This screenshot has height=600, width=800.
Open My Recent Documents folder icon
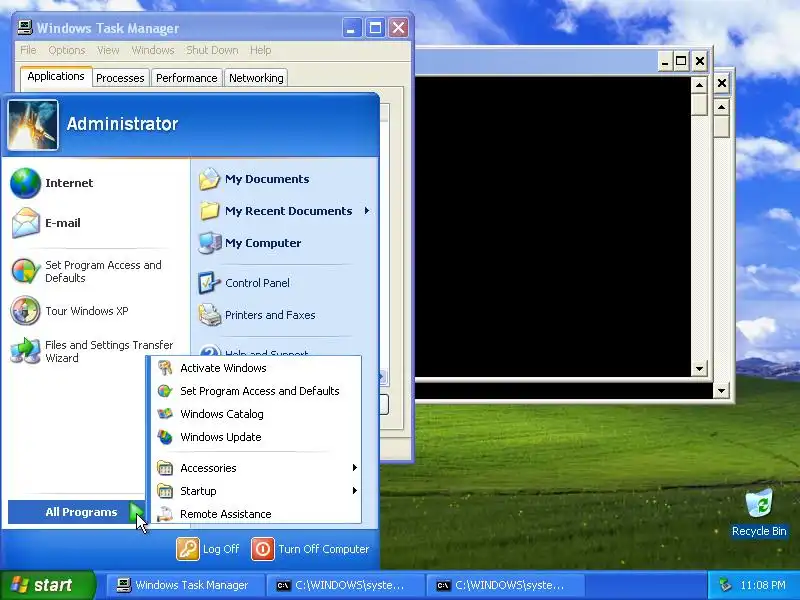[x=210, y=211]
